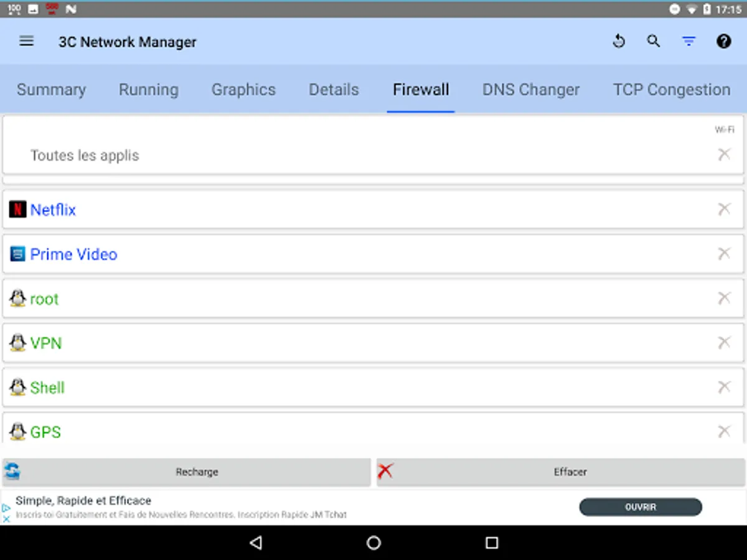Tap the OUVRIR ad button
Screen dimensions: 747x560
tap(641, 507)
